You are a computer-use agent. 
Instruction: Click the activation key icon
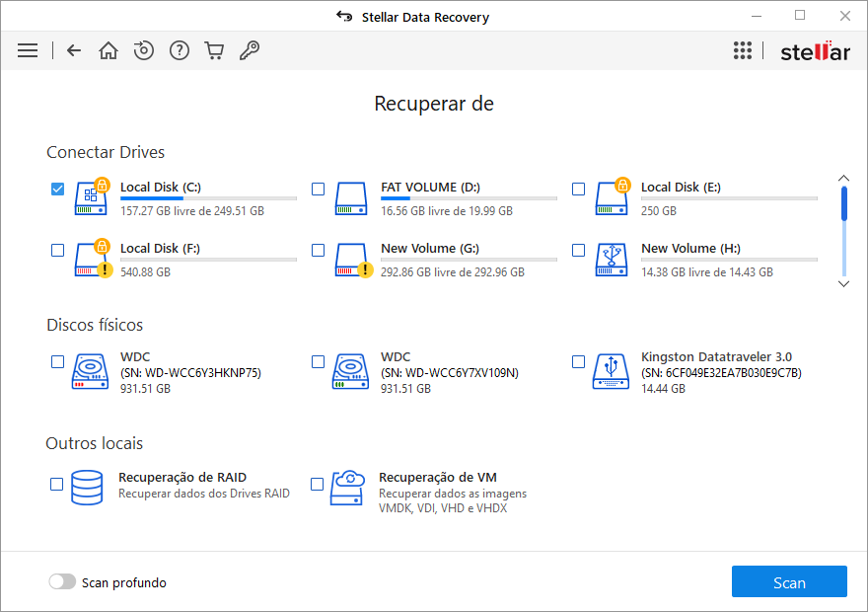tap(250, 50)
